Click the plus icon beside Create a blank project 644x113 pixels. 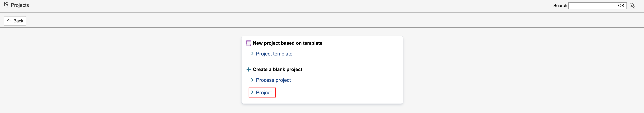pos(248,69)
